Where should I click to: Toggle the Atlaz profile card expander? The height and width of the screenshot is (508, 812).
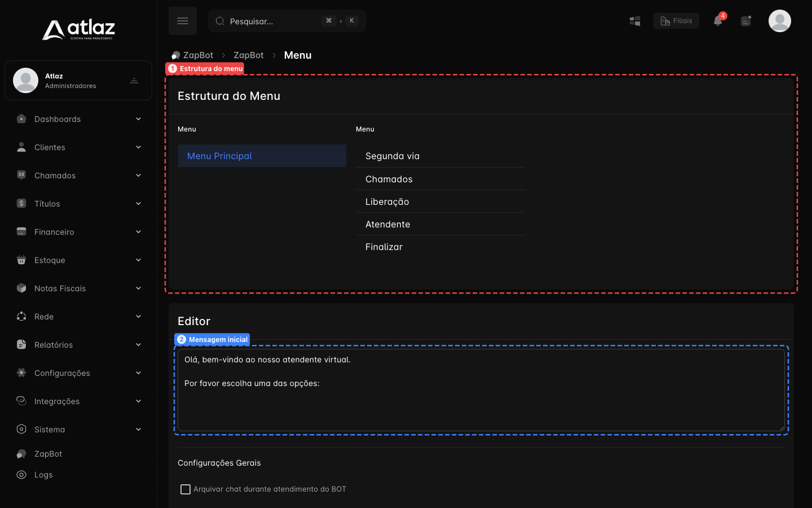[134, 81]
